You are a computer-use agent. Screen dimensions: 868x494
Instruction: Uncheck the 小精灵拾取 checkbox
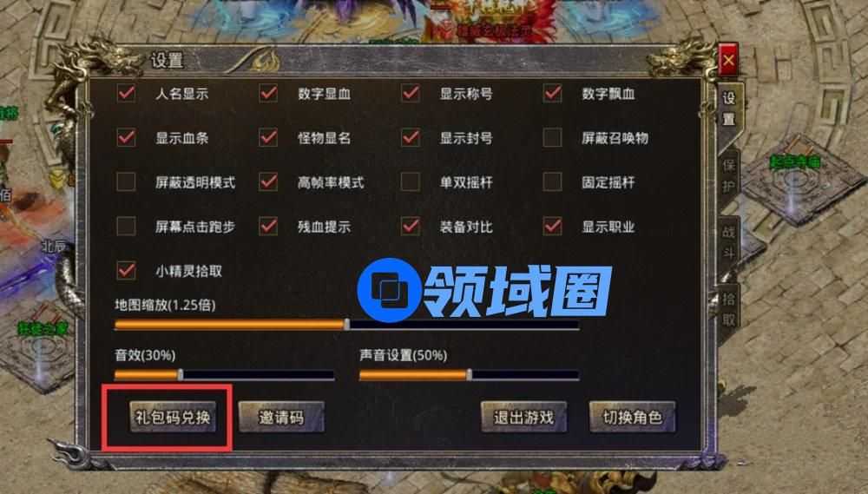pos(126,270)
